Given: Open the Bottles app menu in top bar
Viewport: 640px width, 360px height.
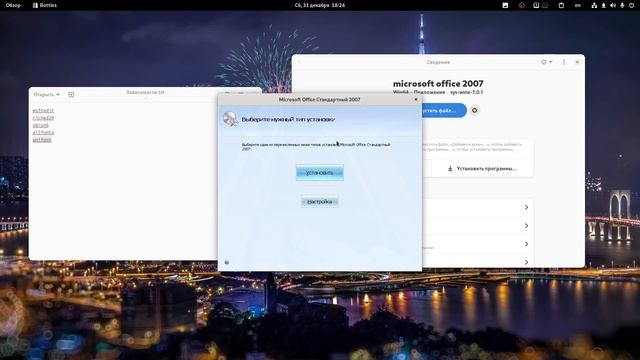Looking at the screenshot, I should click(44, 5).
